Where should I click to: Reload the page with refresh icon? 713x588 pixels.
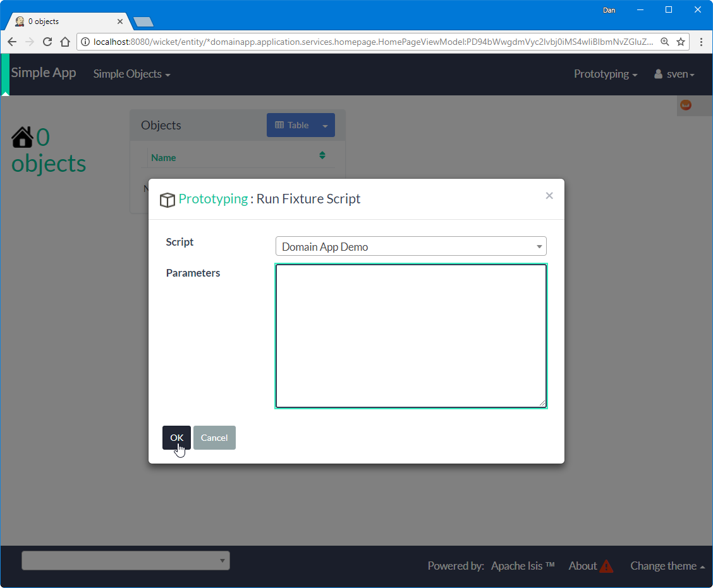tap(47, 42)
